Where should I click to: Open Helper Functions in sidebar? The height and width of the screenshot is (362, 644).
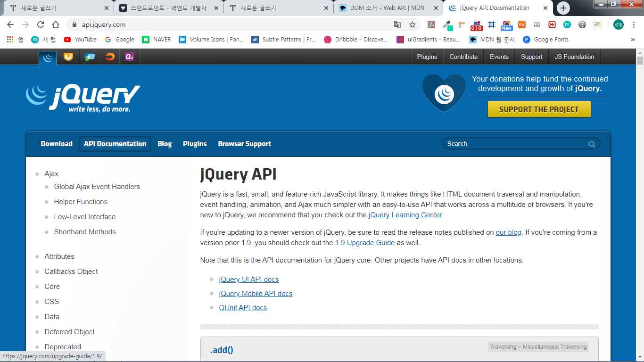(x=81, y=202)
